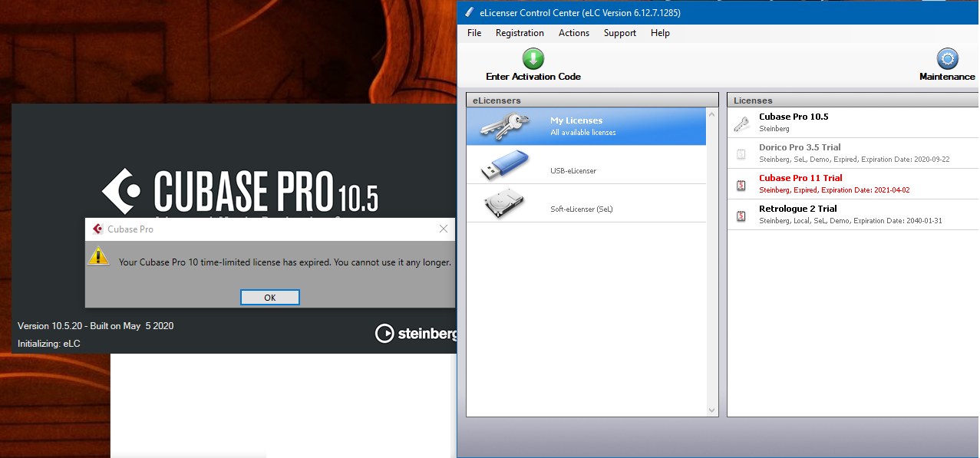Click the Maintenance label
The height and width of the screenshot is (458, 980).
[947, 77]
